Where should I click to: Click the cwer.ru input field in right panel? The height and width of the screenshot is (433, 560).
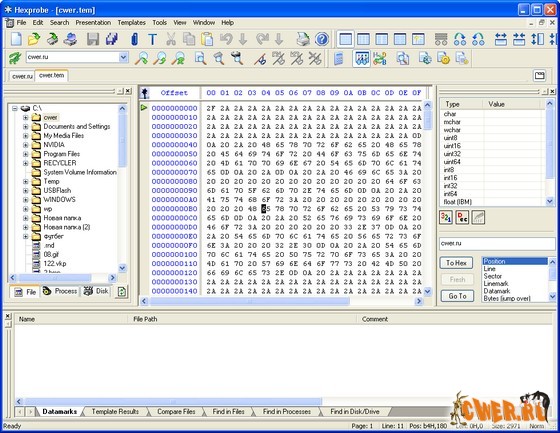[x=497, y=244]
